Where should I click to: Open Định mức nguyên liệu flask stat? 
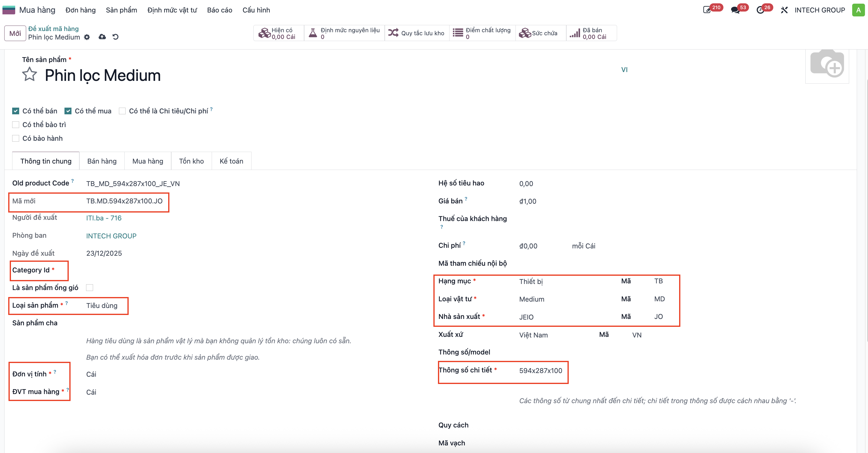coord(344,33)
